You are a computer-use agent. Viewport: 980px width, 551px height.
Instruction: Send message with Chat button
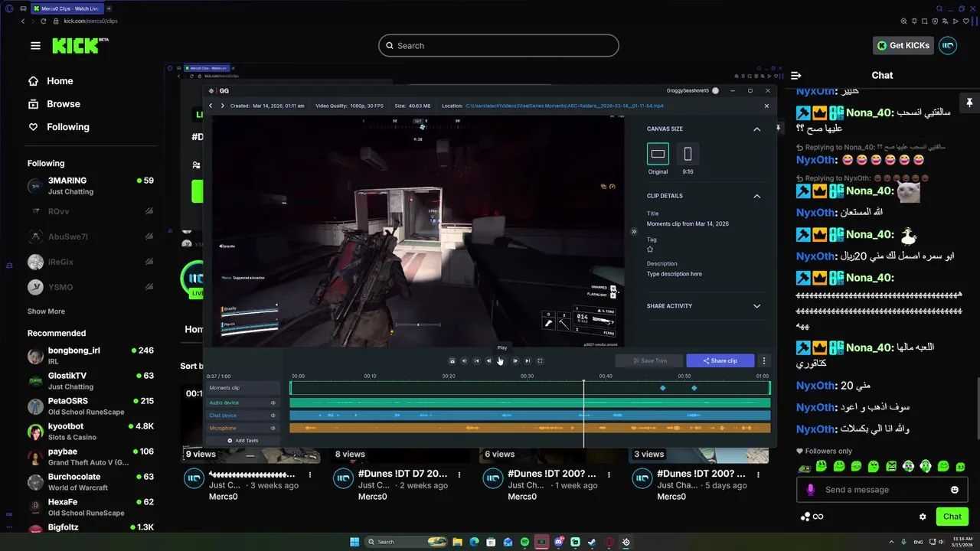click(x=952, y=517)
